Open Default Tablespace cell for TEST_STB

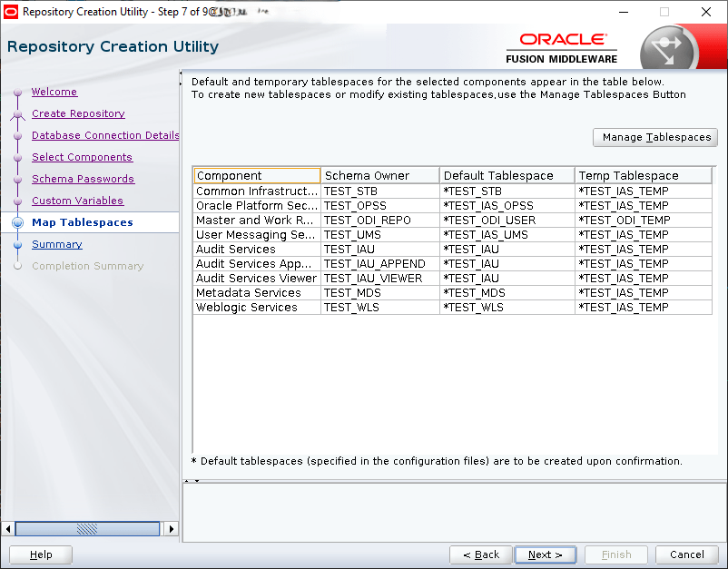(507, 191)
